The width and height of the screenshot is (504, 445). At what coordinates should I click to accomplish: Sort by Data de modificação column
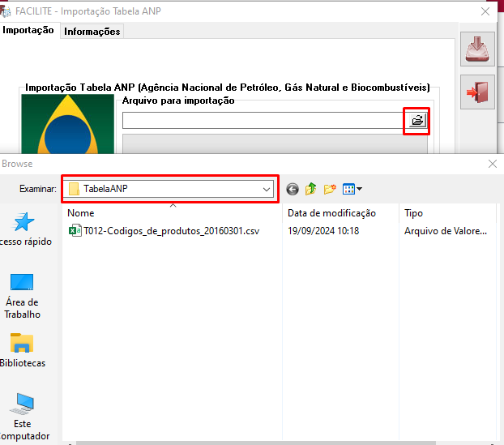[x=331, y=213]
